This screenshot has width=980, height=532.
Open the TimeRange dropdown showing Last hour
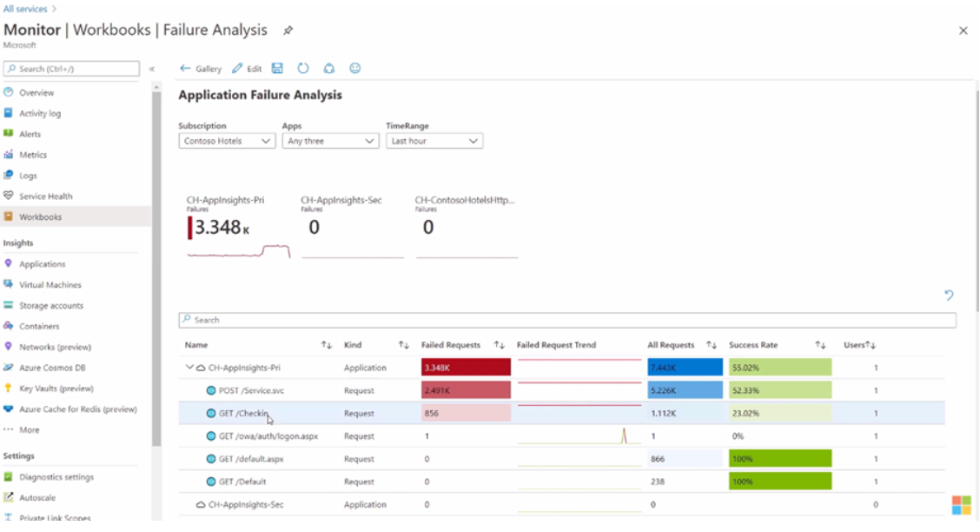point(434,141)
